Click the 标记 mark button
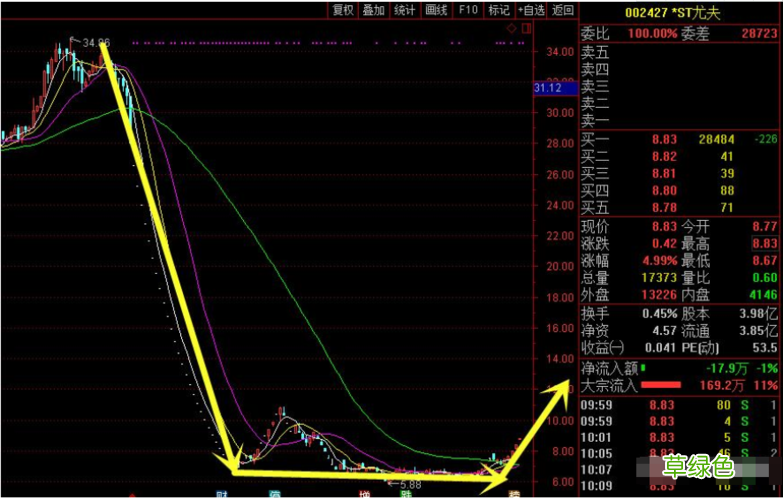Viewport: 783px width, 500px height. pos(498,10)
